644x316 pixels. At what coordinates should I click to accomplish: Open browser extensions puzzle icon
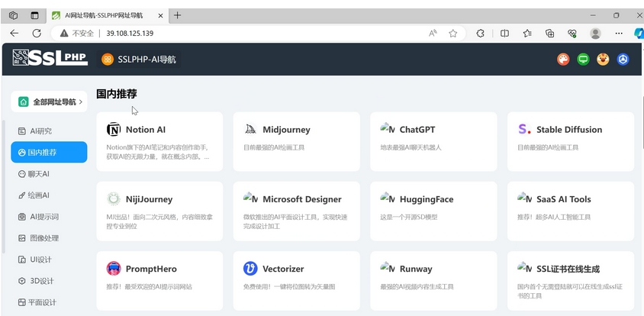[x=480, y=34]
